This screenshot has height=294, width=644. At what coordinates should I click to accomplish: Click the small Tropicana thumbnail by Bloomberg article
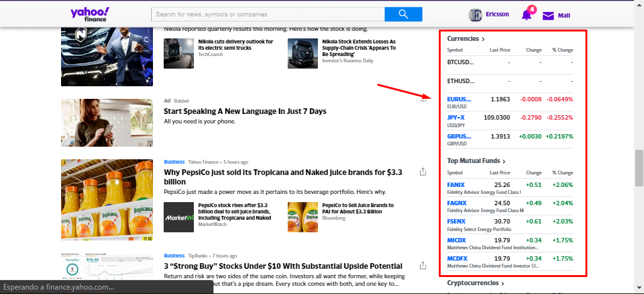click(303, 217)
